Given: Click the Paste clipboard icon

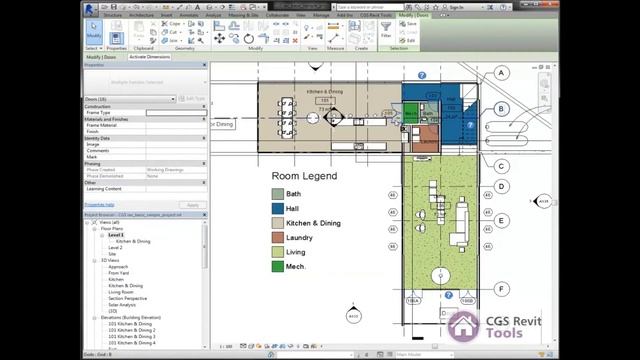Looking at the screenshot, I should 139,29.
